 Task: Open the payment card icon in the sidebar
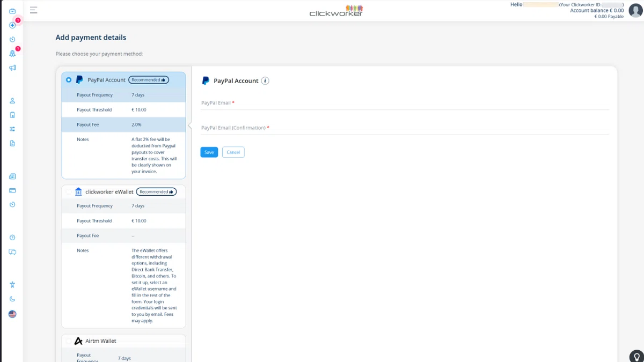(x=12, y=190)
